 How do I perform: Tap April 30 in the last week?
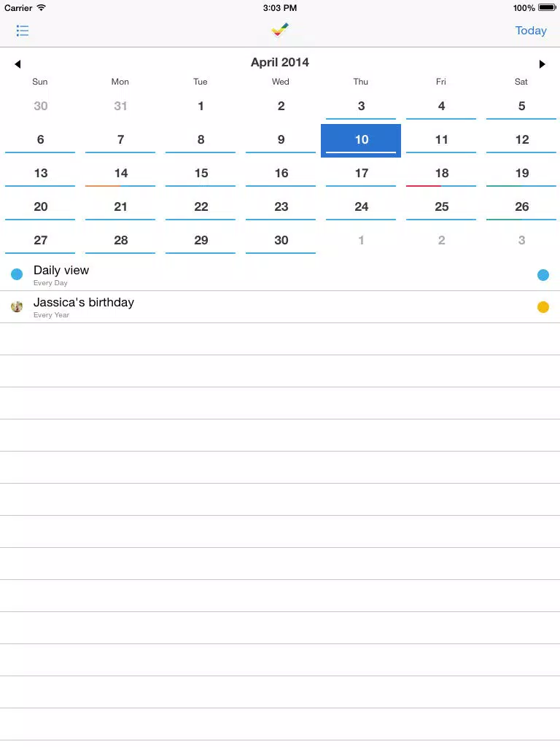pyautogui.click(x=281, y=240)
